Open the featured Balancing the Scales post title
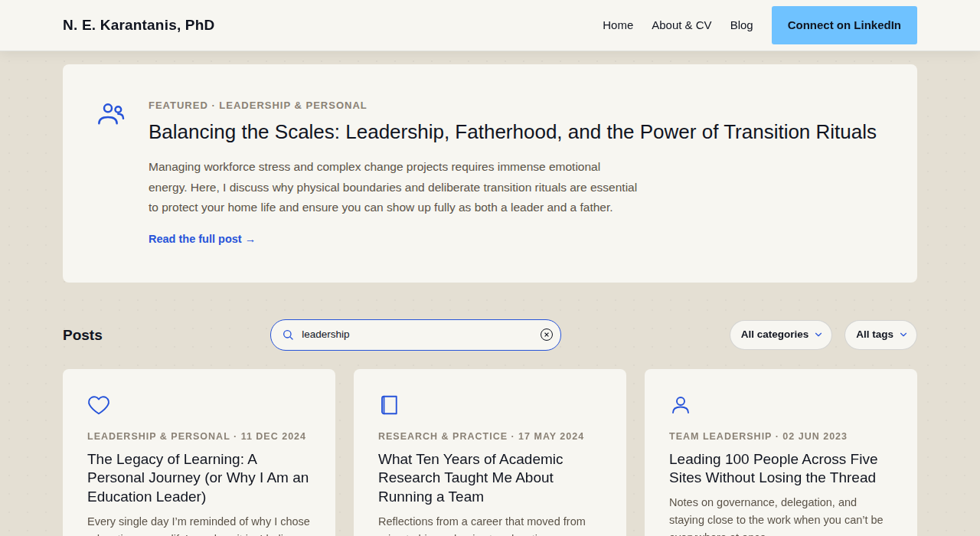Screen dimensions: 980x536 (x=512, y=132)
